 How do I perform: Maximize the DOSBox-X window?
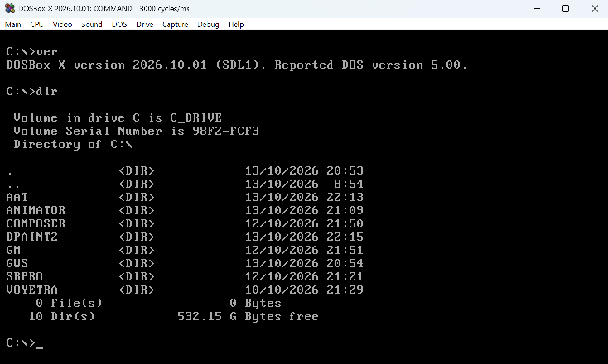[x=565, y=8]
